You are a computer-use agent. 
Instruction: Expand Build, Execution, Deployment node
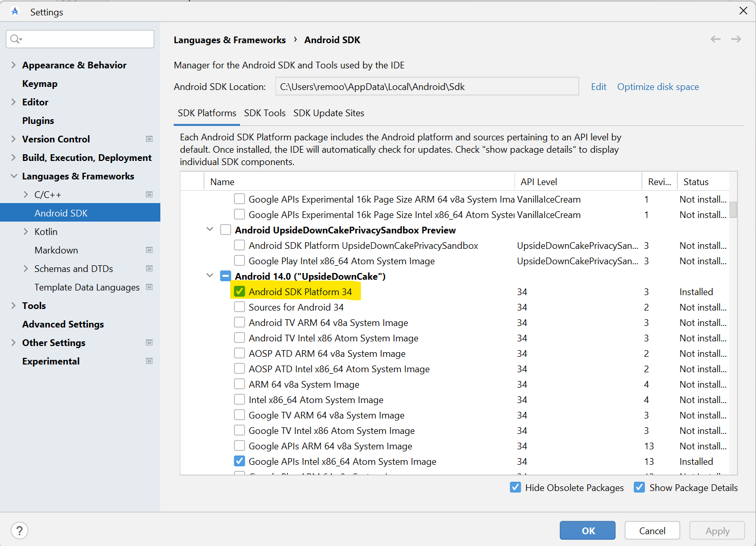click(13, 157)
